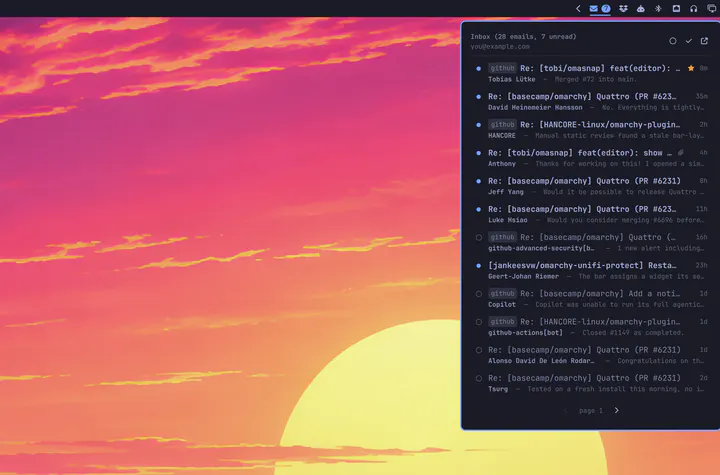Open the robot assistant icon in the top bar
The height and width of the screenshot is (475, 720).
click(x=641, y=8)
